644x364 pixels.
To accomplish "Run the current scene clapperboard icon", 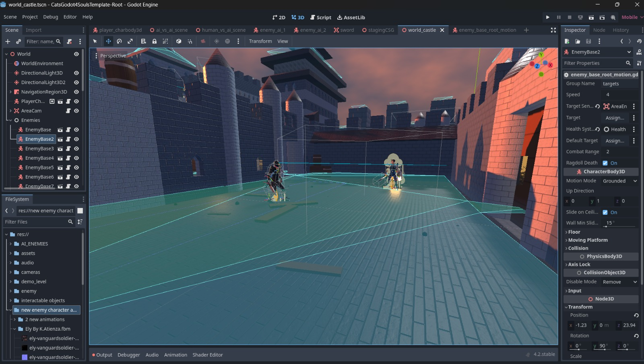I will pyautogui.click(x=591, y=17).
